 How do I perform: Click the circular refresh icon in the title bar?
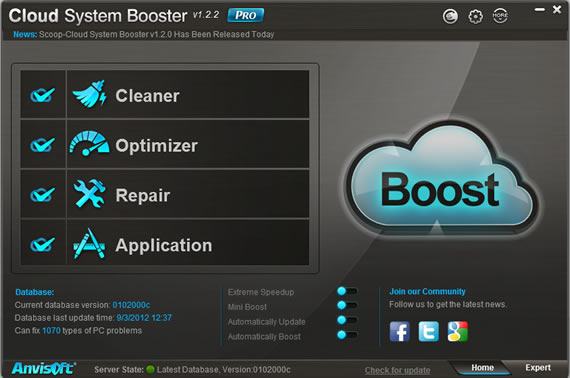(450, 16)
